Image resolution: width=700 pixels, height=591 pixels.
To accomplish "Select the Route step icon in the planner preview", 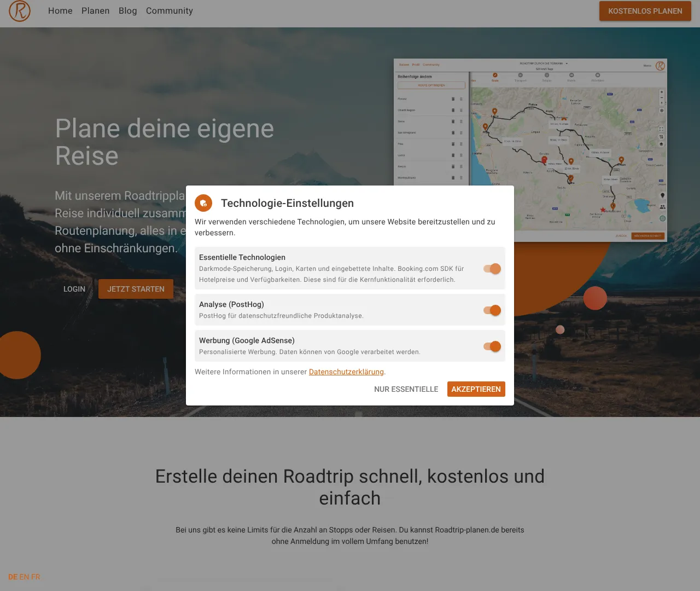I will point(495,75).
